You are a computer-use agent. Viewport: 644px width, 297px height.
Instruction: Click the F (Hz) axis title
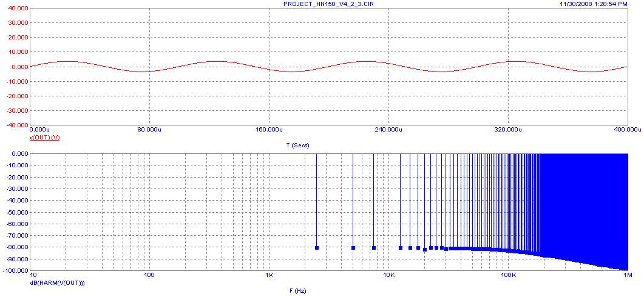(x=298, y=290)
